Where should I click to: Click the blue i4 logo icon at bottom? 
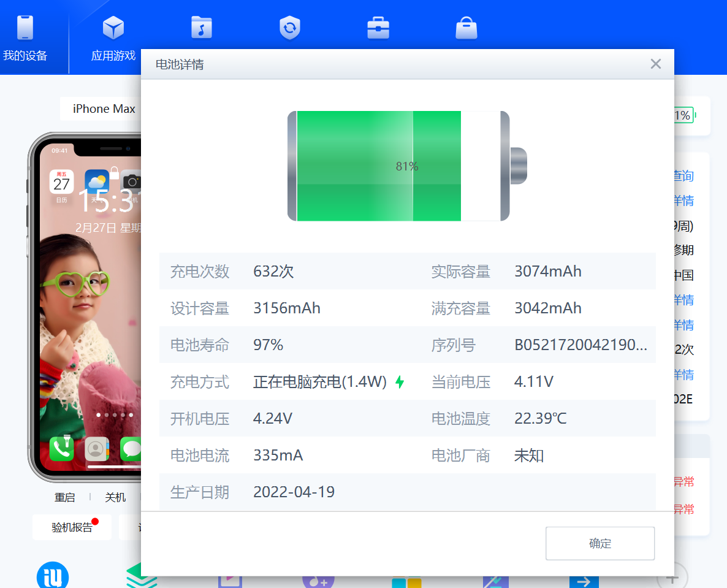click(x=53, y=578)
